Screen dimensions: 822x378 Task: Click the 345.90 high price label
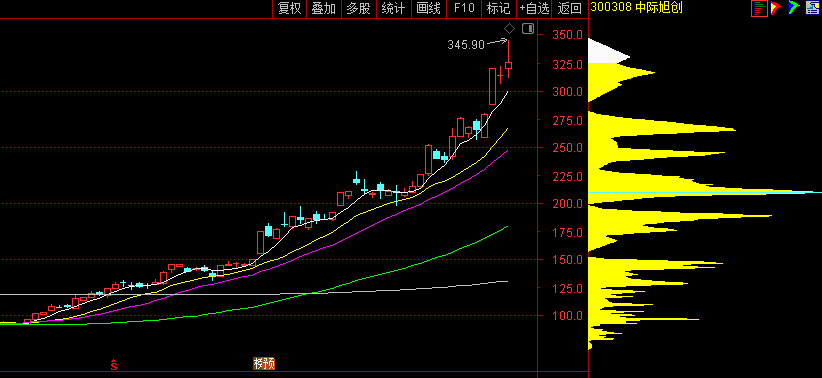(x=466, y=45)
